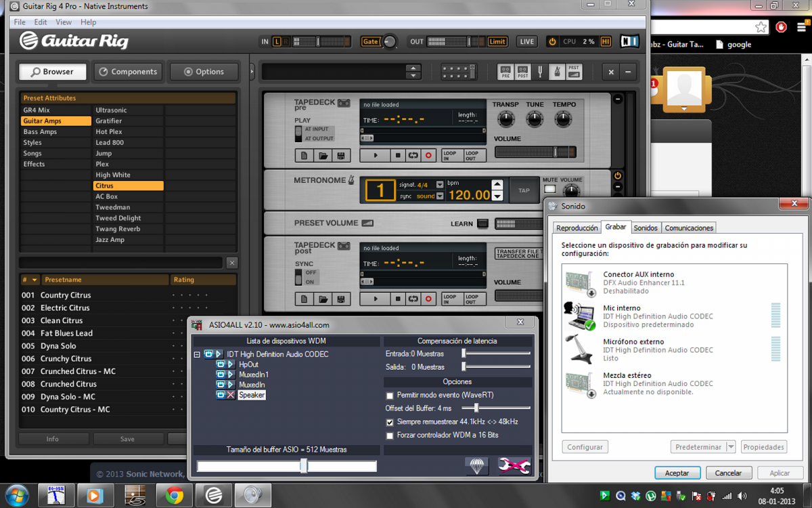
Task: Toggle the metronome icon in the rack toolbar
Action: pos(557,72)
